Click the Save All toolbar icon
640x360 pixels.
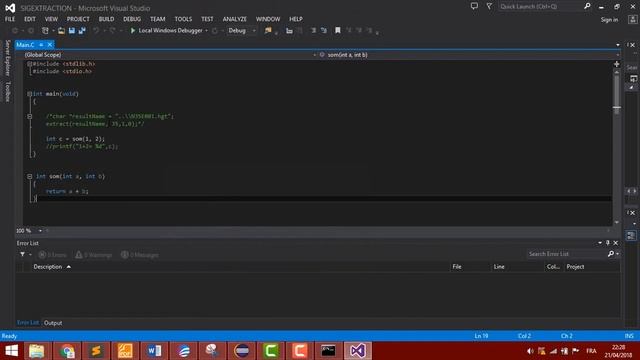coord(82,31)
